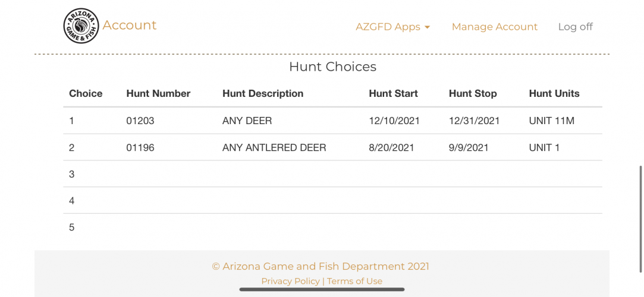The image size is (644, 297).
Task: Click the AZGFD Apps dropdown arrow
Action: tap(427, 27)
